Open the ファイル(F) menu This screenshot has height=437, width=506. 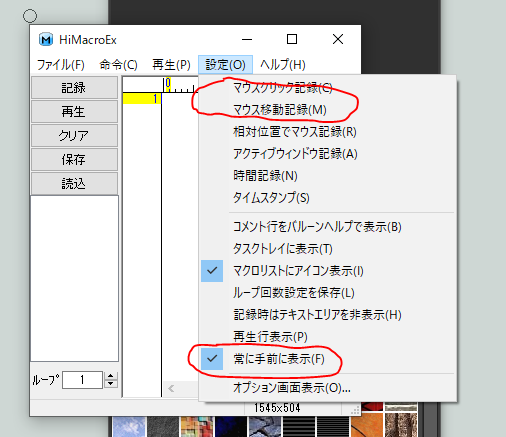[x=61, y=65]
